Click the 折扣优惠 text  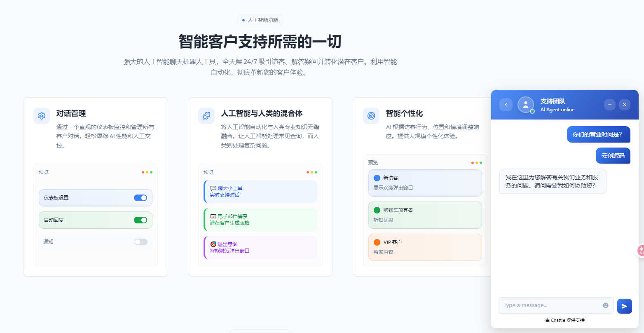point(383,220)
